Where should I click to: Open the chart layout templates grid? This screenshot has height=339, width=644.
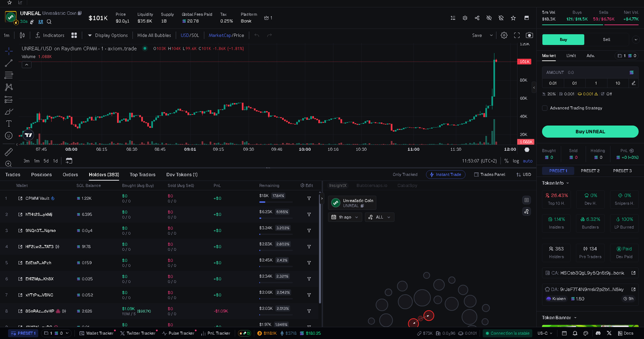click(x=74, y=35)
